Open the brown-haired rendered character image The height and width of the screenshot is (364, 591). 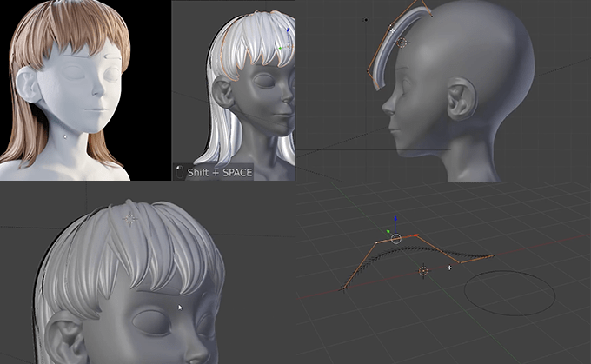click(85, 90)
